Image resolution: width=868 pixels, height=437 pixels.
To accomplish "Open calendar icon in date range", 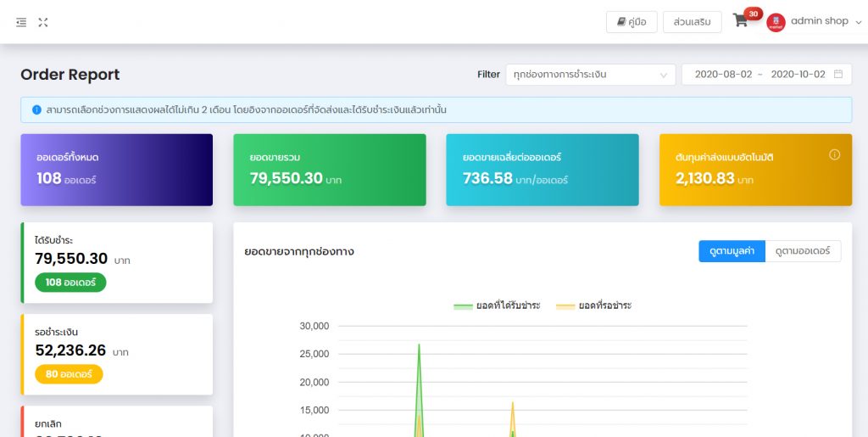I will pos(838,74).
